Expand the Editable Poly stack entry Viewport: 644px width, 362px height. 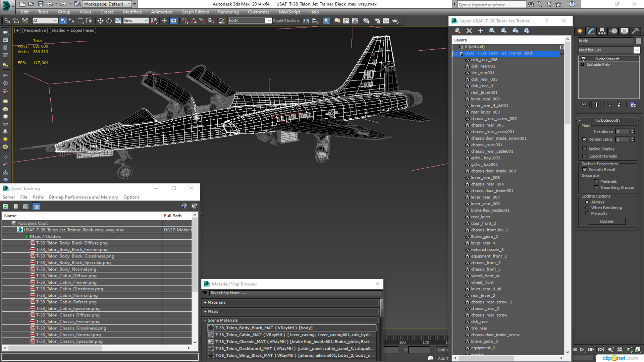583,64
